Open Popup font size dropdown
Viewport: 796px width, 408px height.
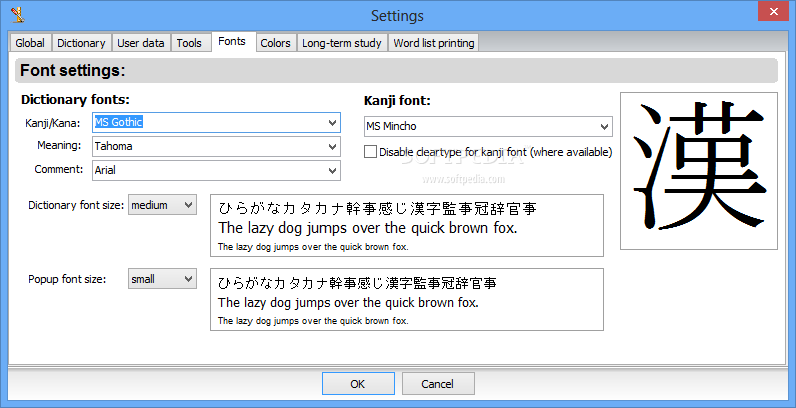click(x=162, y=279)
